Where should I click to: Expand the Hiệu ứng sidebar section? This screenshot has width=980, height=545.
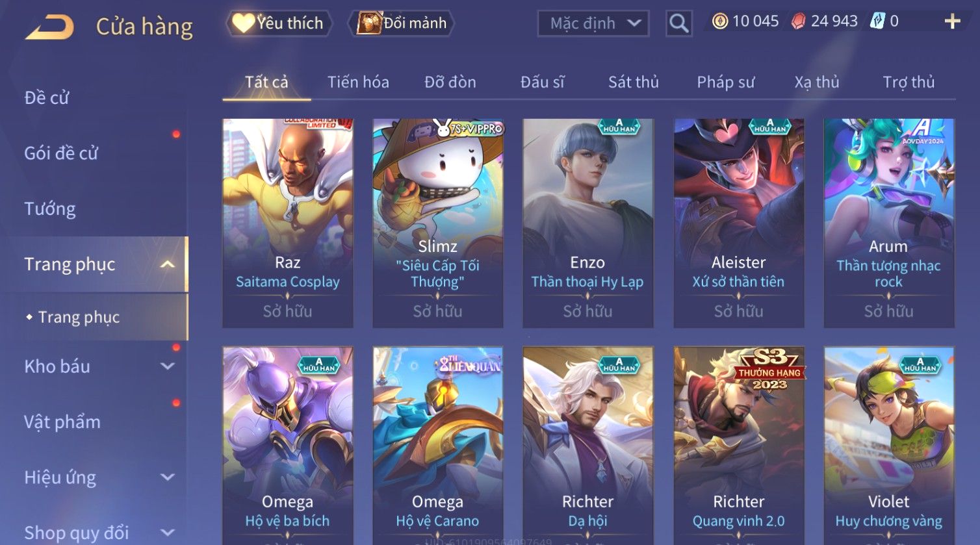pyautogui.click(x=167, y=477)
